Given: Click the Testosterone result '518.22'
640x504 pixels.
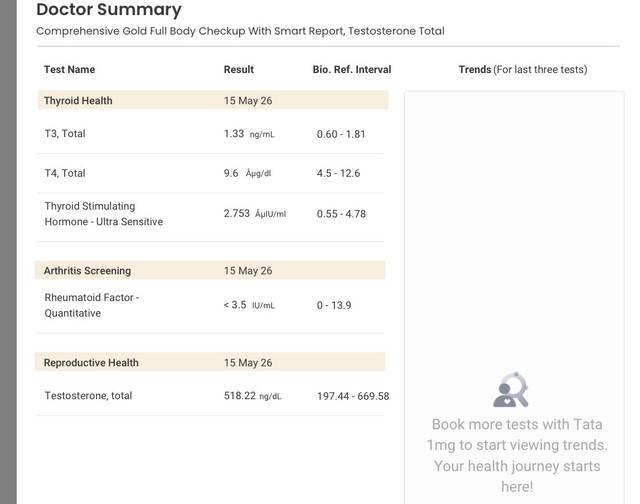Looking at the screenshot, I should [x=240, y=395].
